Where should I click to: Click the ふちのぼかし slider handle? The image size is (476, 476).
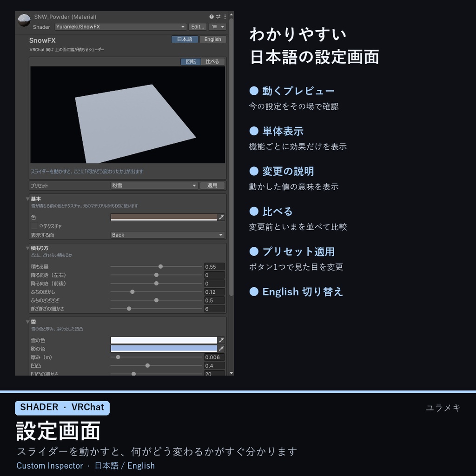[x=132, y=292]
